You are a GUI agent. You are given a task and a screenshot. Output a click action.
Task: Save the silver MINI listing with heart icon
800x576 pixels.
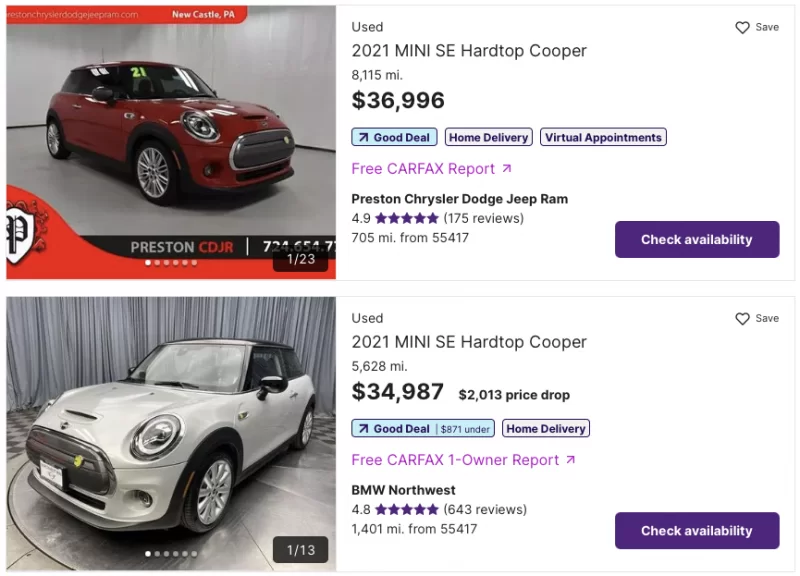(742, 319)
